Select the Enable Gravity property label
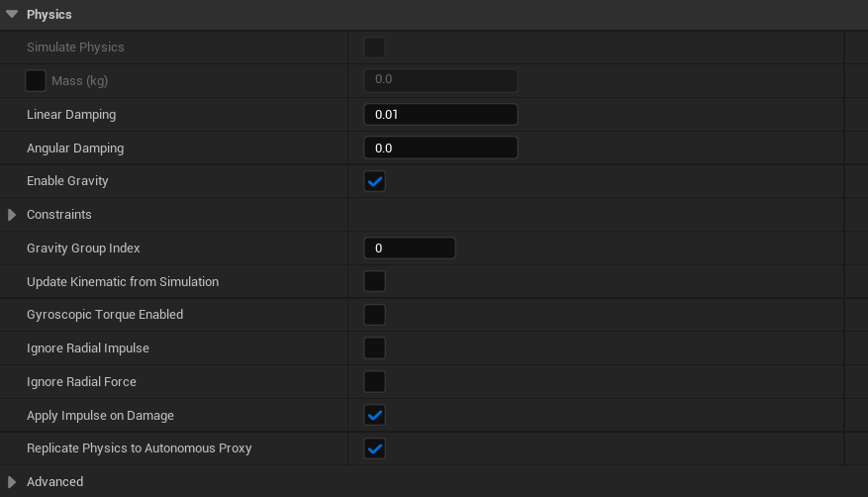868x497 pixels. coord(67,181)
